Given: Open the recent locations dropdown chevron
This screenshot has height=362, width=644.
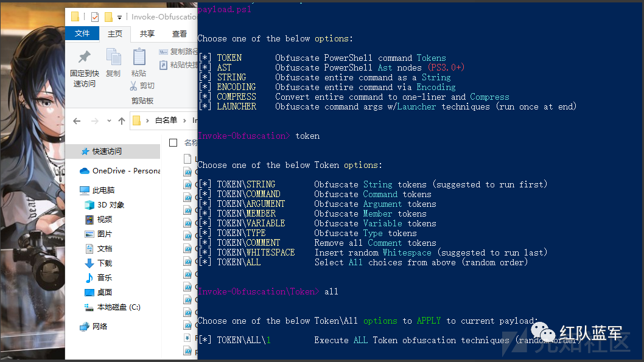Looking at the screenshot, I should [109, 120].
